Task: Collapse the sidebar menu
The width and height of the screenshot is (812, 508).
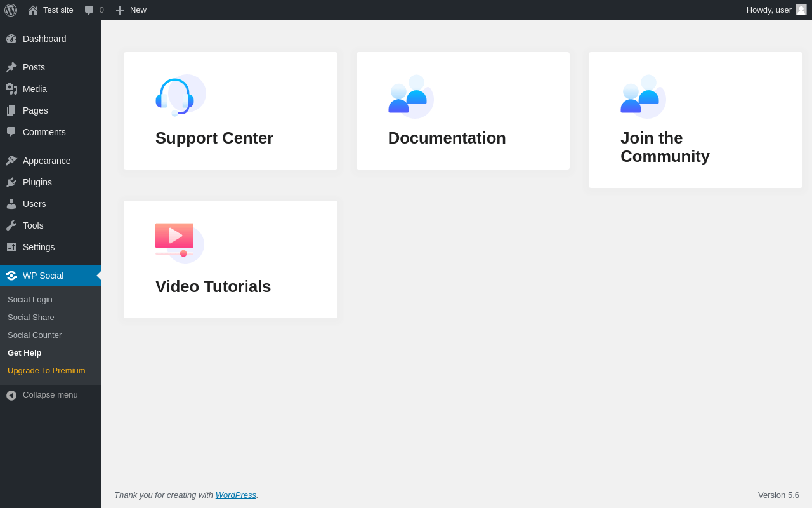Action: 51,395
